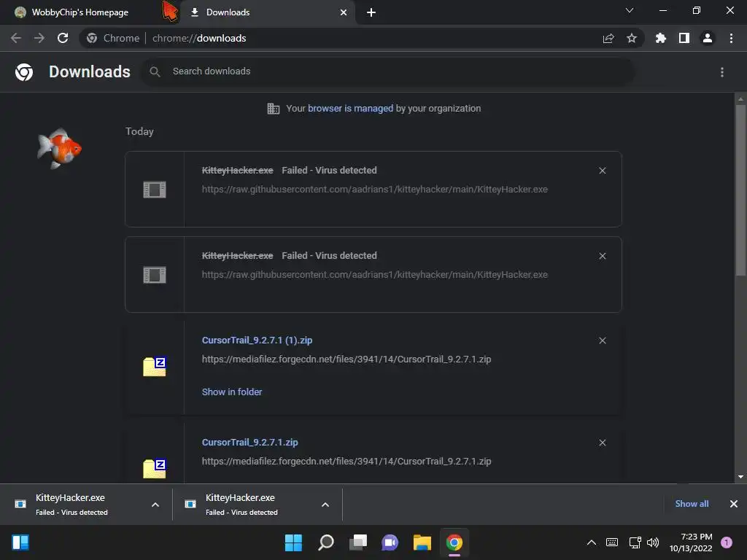Remove CursorTrail_9.2.7.1.zip entry from list
747x560 pixels.
pyautogui.click(x=602, y=443)
